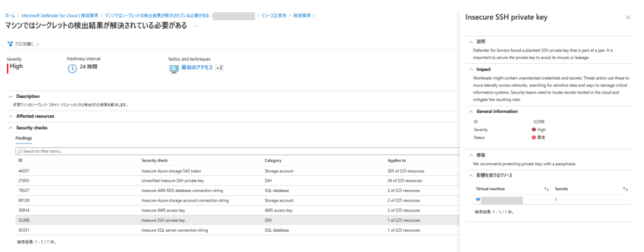Screen dimensions: 644x252
Task: Collapse the 説明 section in side panel
Action: click(471, 41)
